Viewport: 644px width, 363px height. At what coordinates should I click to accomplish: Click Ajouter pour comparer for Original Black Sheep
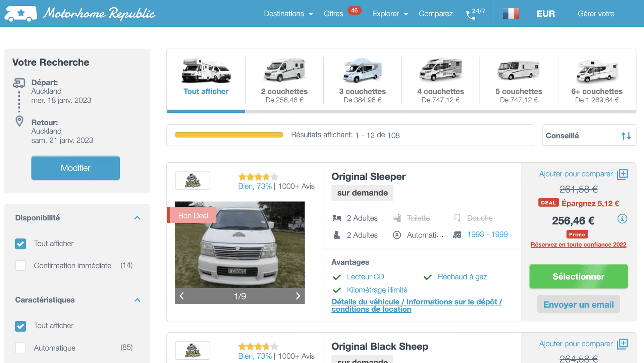coord(576,344)
